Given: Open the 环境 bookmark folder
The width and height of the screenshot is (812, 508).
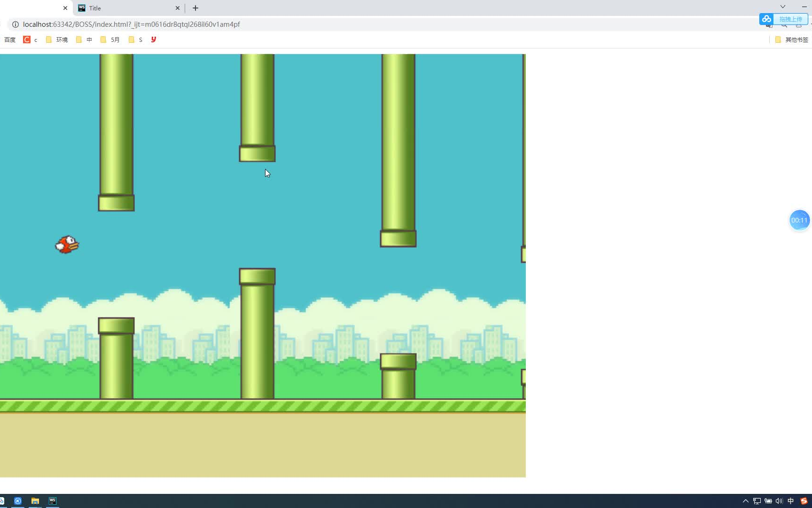Looking at the screenshot, I should [57, 40].
